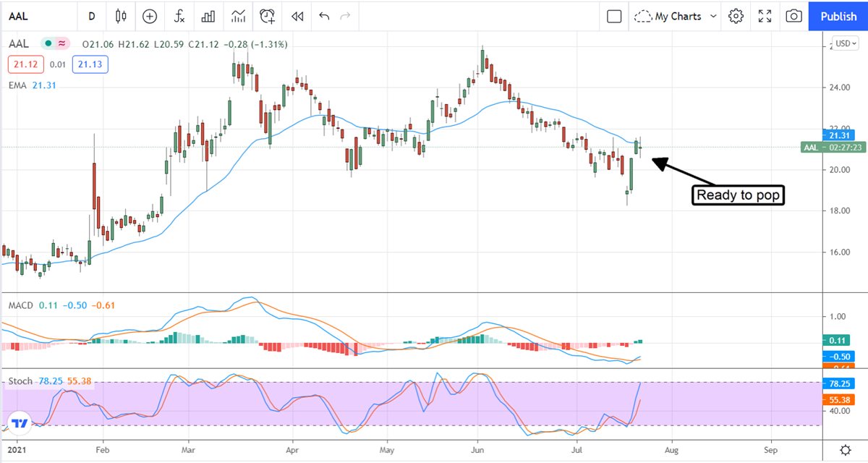Open the USD currency dropdown
This screenshot has height=463, width=868.
click(843, 43)
